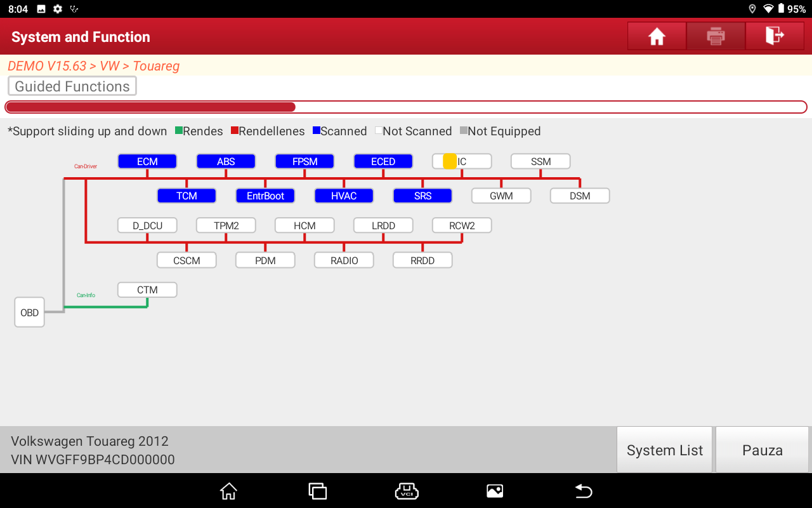Exit the diagnostic session via door icon
This screenshot has height=508, width=812.
point(775,36)
